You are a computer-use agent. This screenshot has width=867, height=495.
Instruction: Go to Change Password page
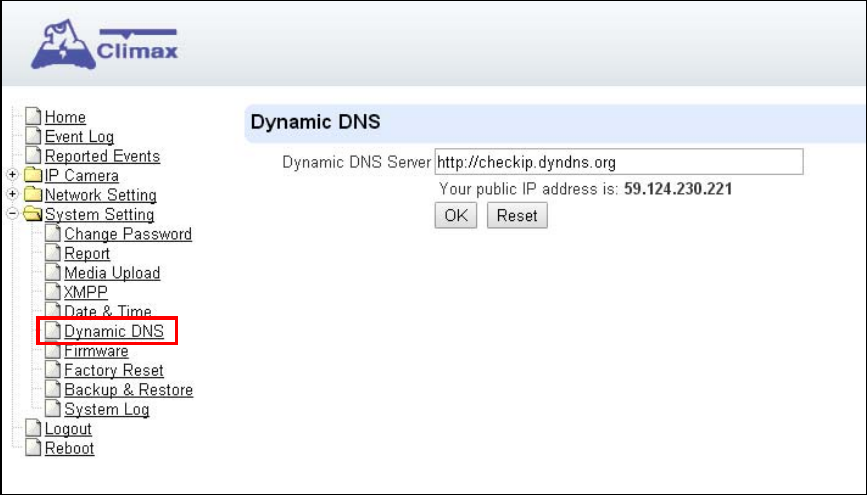click(x=128, y=234)
